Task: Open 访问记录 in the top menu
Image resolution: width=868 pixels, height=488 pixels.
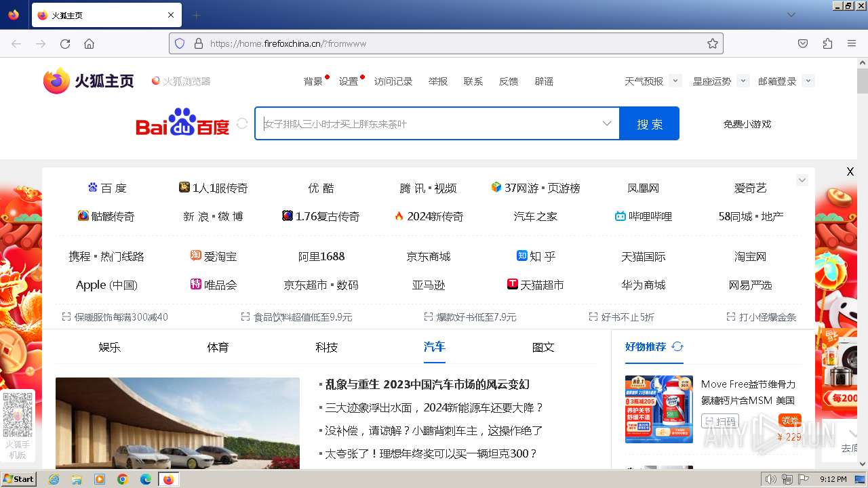Action: pyautogui.click(x=393, y=81)
